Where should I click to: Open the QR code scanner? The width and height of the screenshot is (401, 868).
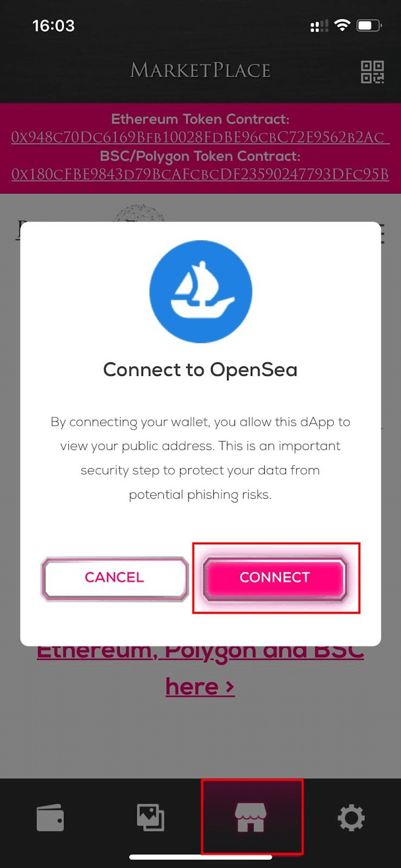(372, 72)
